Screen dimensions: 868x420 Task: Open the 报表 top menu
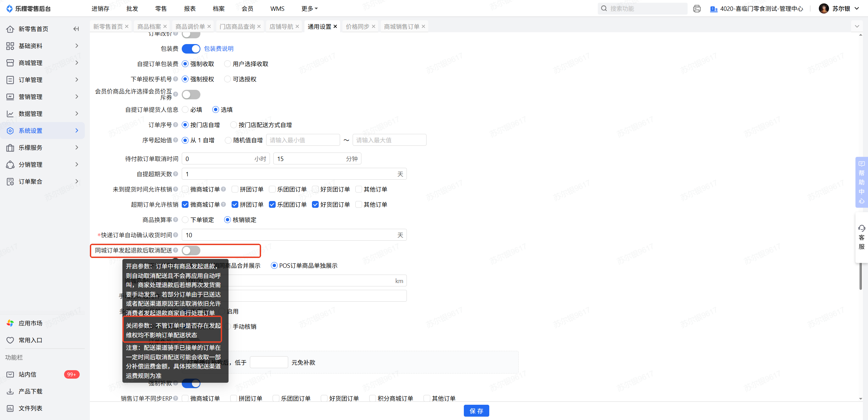[x=190, y=8]
